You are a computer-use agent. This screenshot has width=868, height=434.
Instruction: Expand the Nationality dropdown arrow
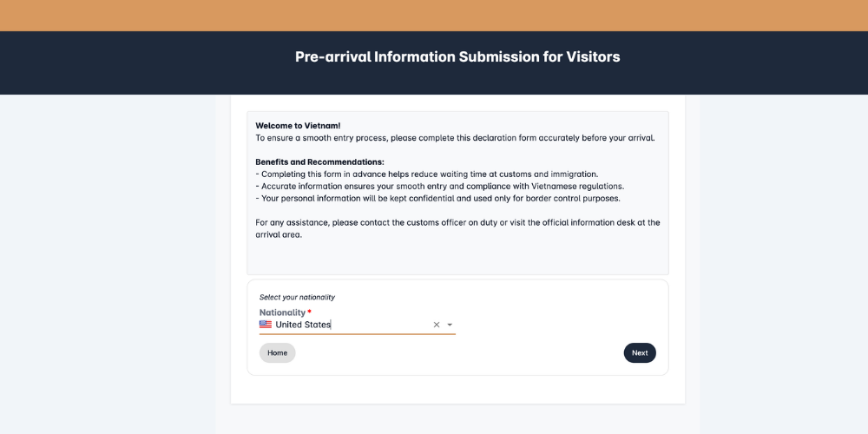click(450, 325)
